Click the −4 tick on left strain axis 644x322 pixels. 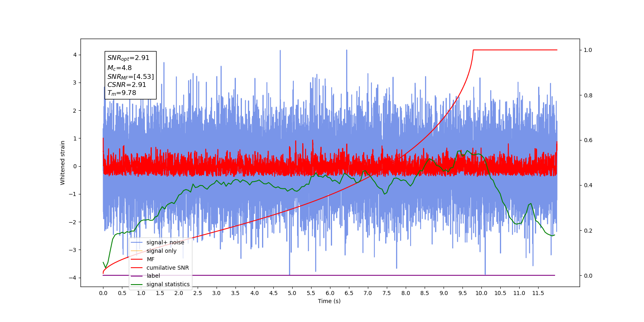[x=72, y=278]
